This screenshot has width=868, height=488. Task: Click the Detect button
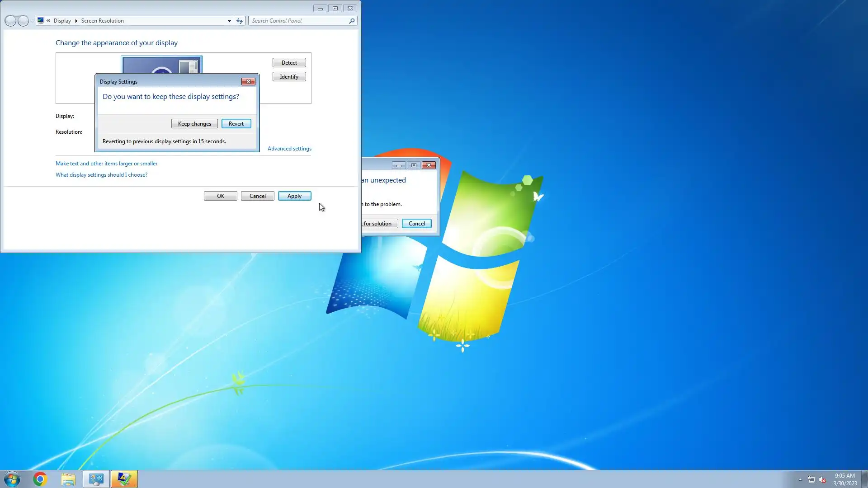pos(289,63)
